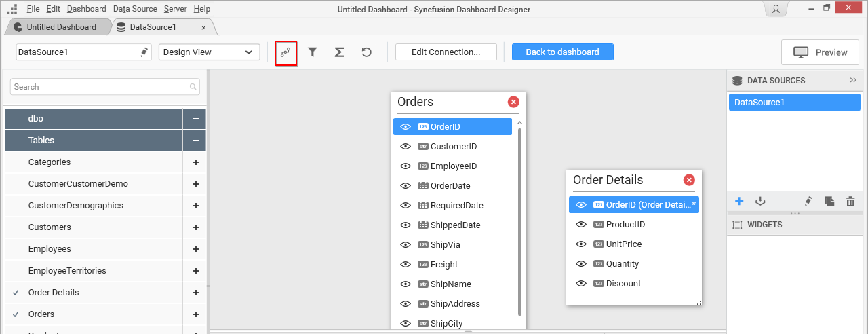The image size is (868, 334).
Task: Click the sigma expression icon
Action: tap(340, 52)
